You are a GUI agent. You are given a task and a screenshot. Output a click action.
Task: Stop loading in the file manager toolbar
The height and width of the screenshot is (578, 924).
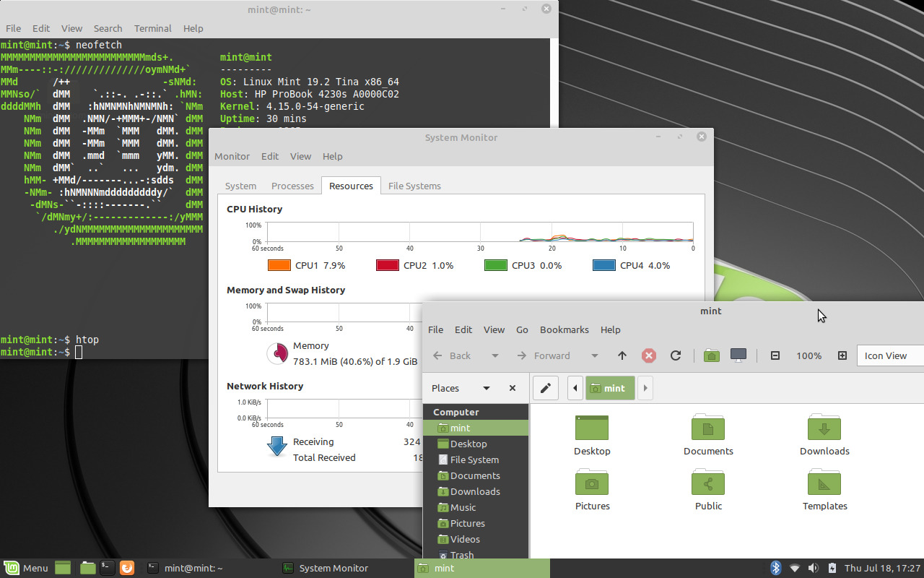click(x=649, y=355)
